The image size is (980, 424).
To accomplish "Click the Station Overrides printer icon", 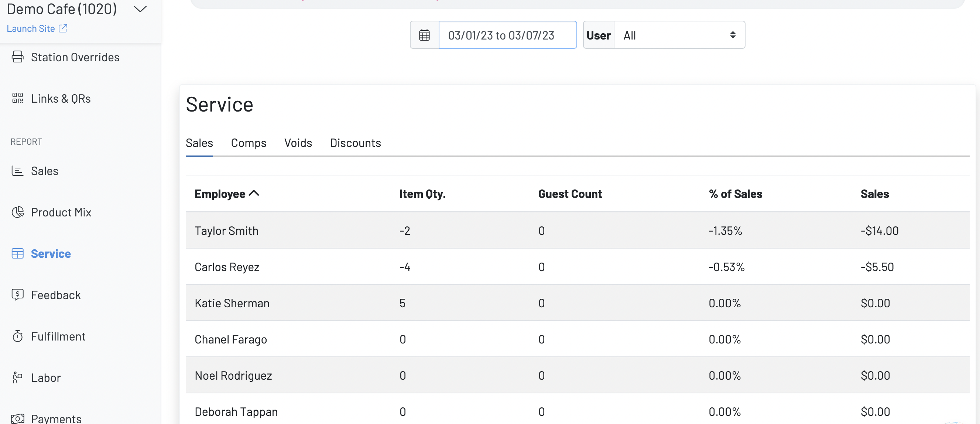I will [17, 57].
